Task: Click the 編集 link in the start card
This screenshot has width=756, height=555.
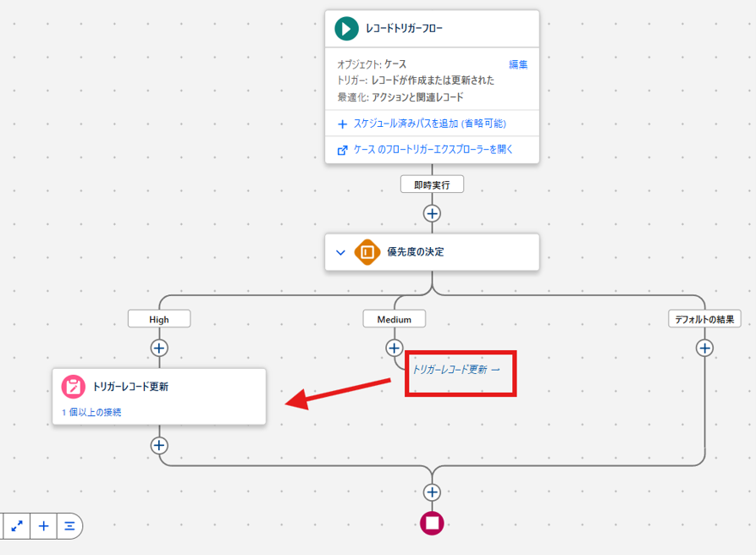Action: (518, 64)
